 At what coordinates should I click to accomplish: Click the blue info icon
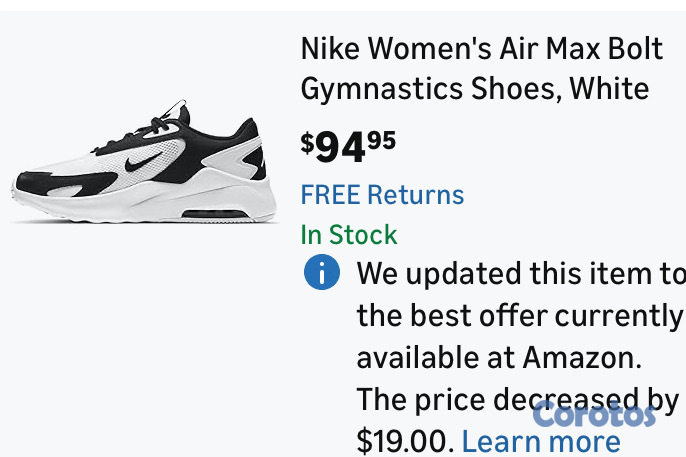point(322,272)
